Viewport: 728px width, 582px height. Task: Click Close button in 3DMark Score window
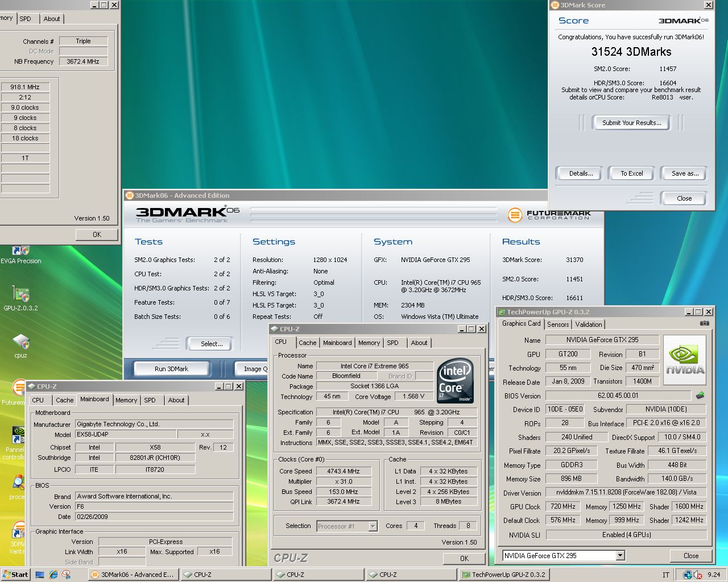tap(684, 198)
